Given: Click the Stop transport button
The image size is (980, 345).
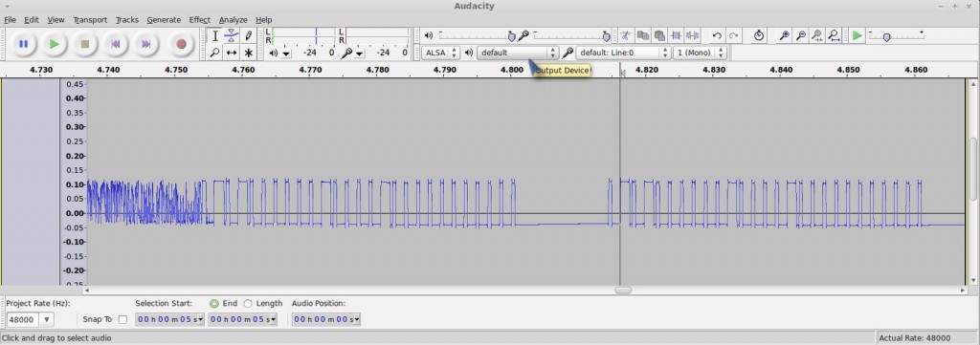Looking at the screenshot, I should click(x=85, y=44).
